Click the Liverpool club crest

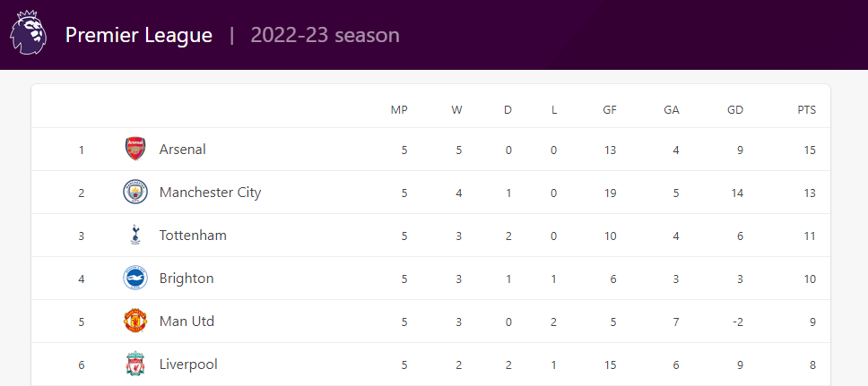135,364
